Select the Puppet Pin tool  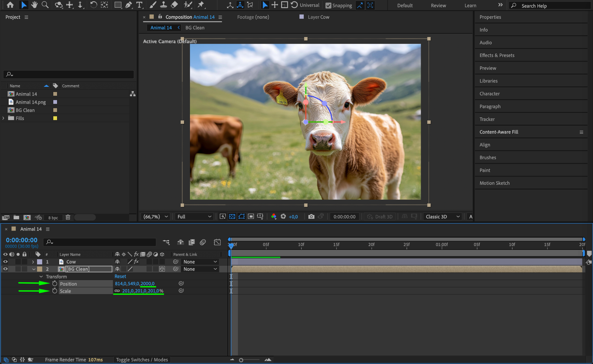[x=201, y=5]
